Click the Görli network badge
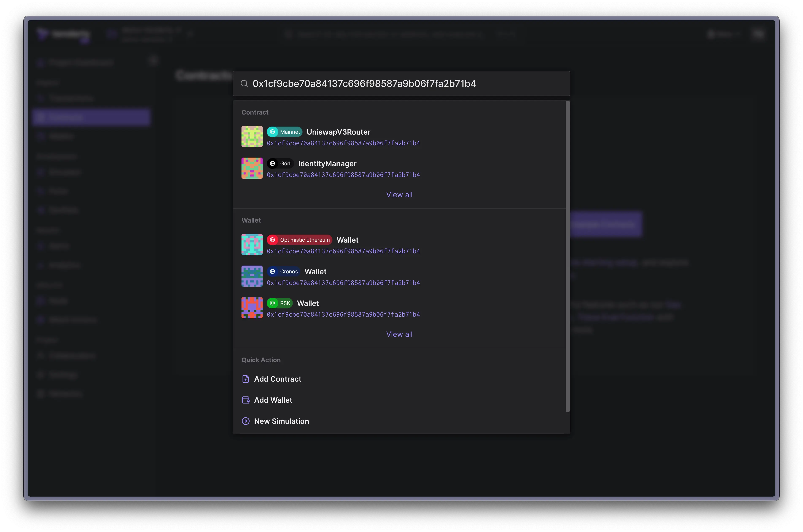Image resolution: width=803 pixels, height=532 pixels. [280, 163]
